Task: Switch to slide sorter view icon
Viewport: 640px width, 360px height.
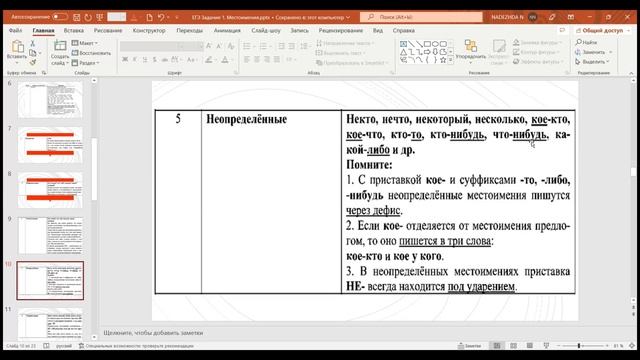Action: pyautogui.click(x=513, y=346)
